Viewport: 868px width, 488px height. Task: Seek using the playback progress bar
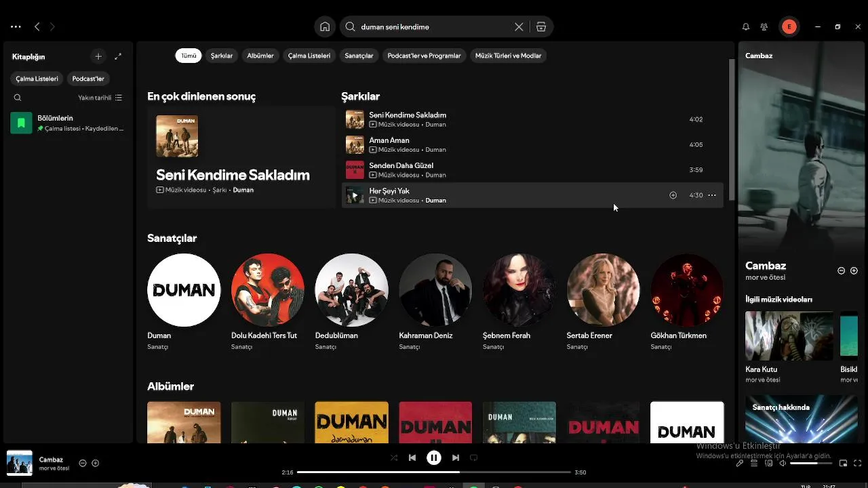[434, 472]
